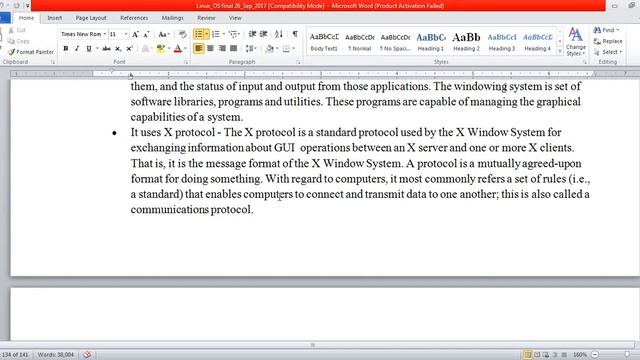Image resolution: width=640 pixels, height=360 pixels.
Task: Click the first line indent marker on ruler
Action: tap(111, 71)
